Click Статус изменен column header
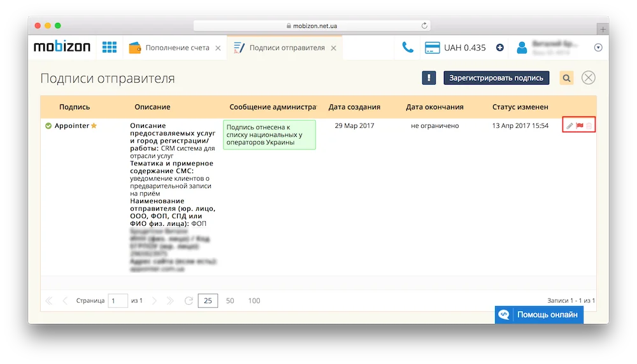The width and height of the screenshot is (637, 364). [x=520, y=107]
